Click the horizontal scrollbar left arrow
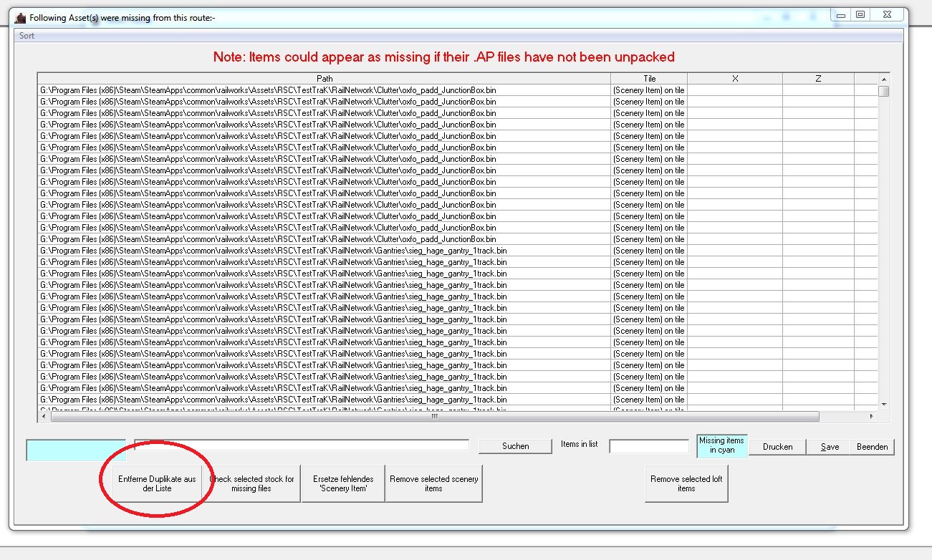 [x=44, y=416]
